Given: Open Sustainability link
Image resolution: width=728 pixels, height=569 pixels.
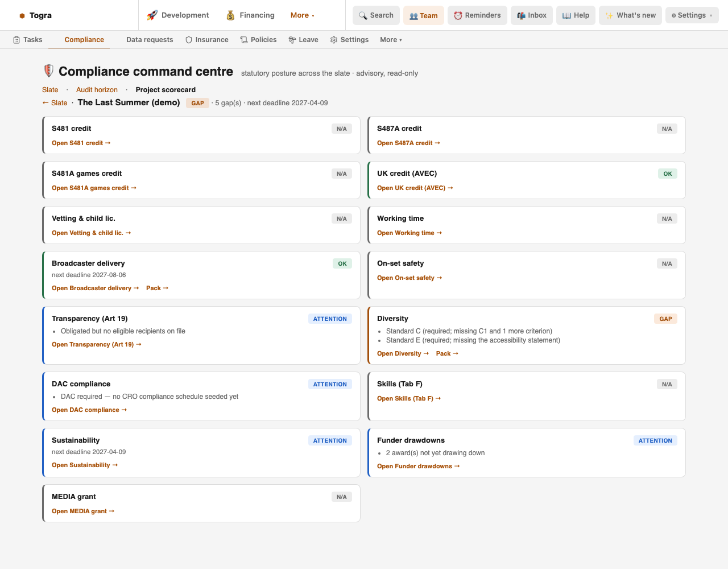Looking at the screenshot, I should pyautogui.click(x=85, y=465).
